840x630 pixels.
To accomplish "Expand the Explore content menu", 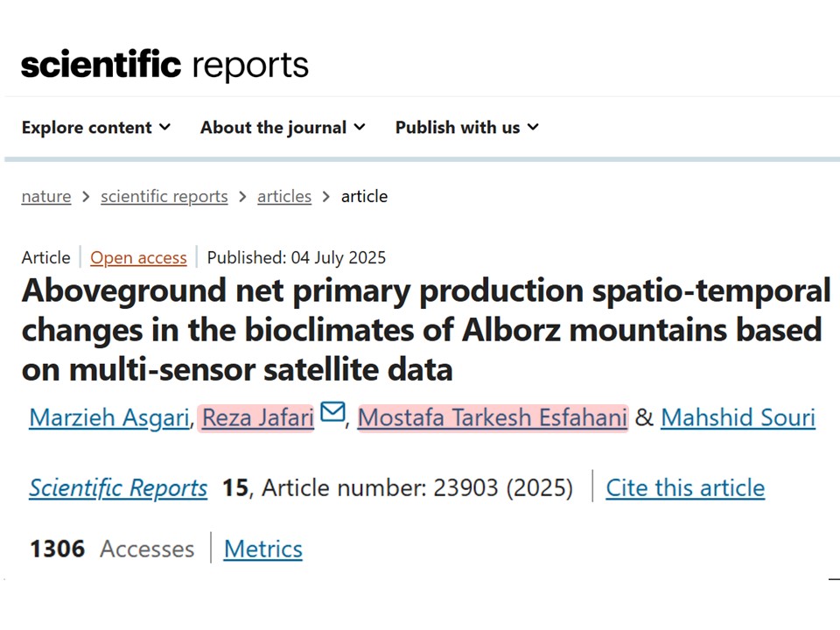I will (x=96, y=128).
